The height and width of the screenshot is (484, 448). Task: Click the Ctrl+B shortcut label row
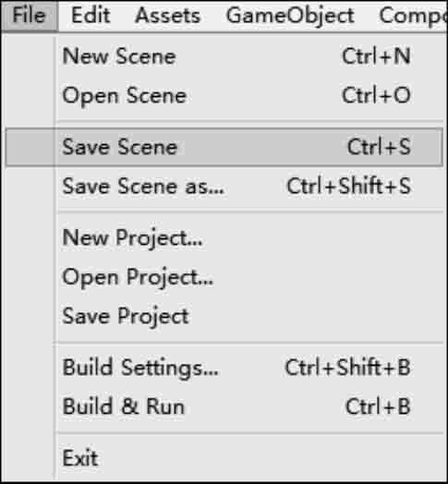pos(378,406)
